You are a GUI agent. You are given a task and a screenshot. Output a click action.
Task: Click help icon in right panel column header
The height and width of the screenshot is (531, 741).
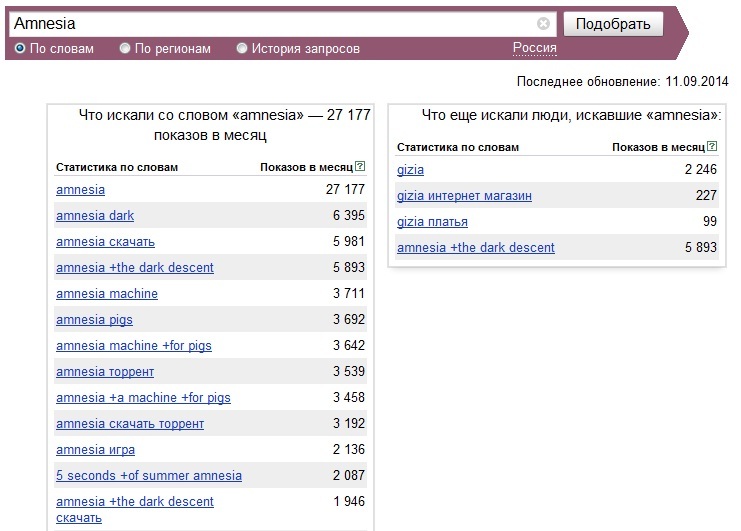pyautogui.click(x=712, y=147)
